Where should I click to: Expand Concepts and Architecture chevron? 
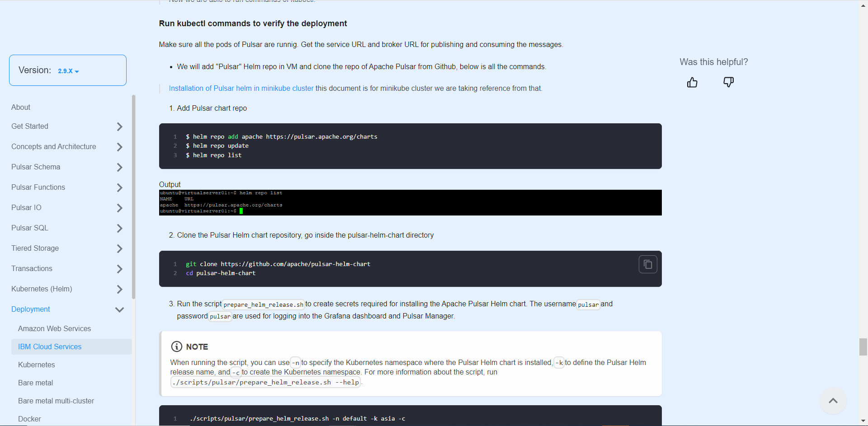point(119,147)
